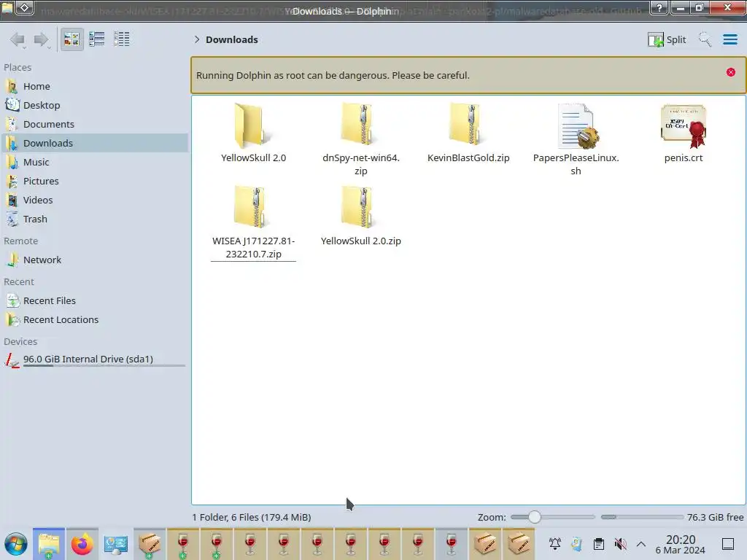747x560 pixels.
Task: Select YellowSkull 2.0.zip archive
Action: pos(360,217)
